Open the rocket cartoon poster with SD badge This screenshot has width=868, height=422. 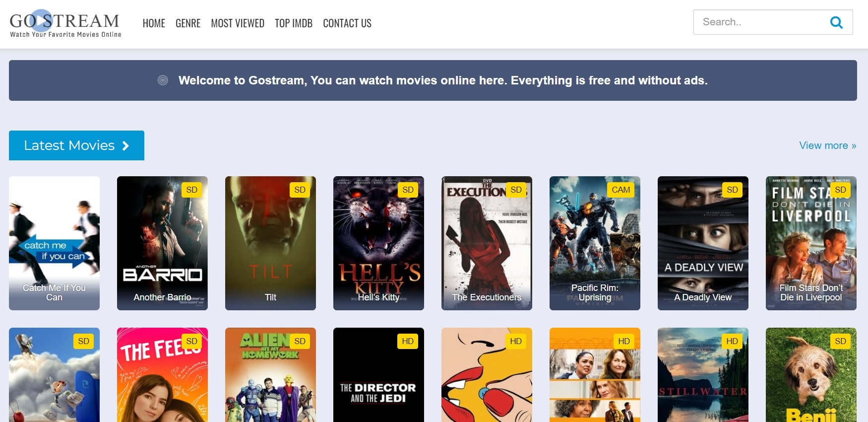pyautogui.click(x=54, y=375)
